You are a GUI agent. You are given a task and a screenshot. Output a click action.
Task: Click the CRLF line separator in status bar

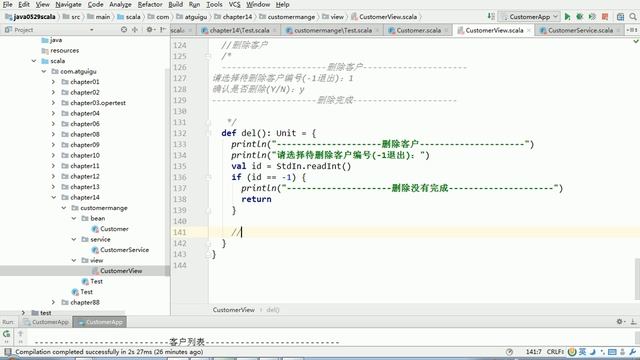[x=555, y=352]
